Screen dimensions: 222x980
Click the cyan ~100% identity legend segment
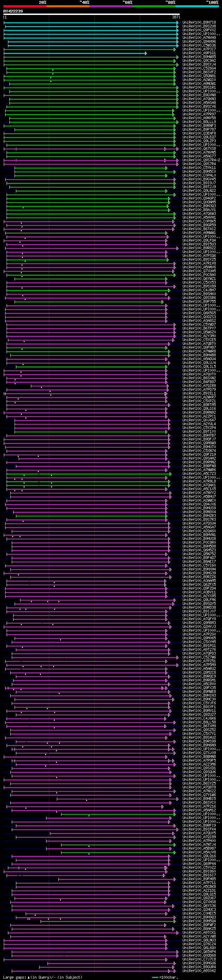click(197, 6)
